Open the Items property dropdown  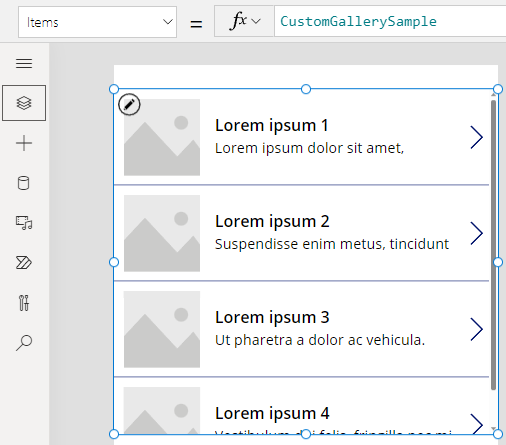pos(97,22)
